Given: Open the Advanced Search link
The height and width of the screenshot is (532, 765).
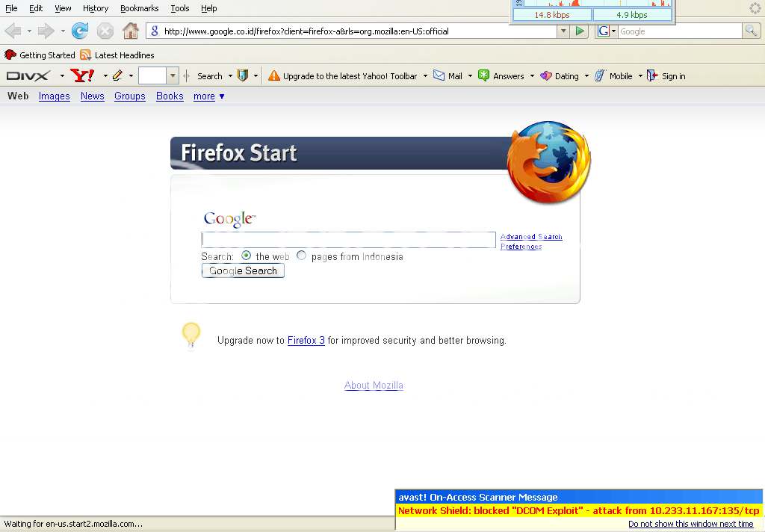Looking at the screenshot, I should tap(531, 237).
